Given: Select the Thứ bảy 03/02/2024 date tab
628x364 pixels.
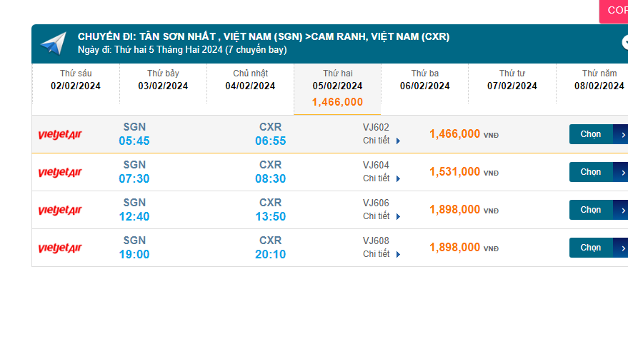Looking at the screenshot, I should coord(163,80).
